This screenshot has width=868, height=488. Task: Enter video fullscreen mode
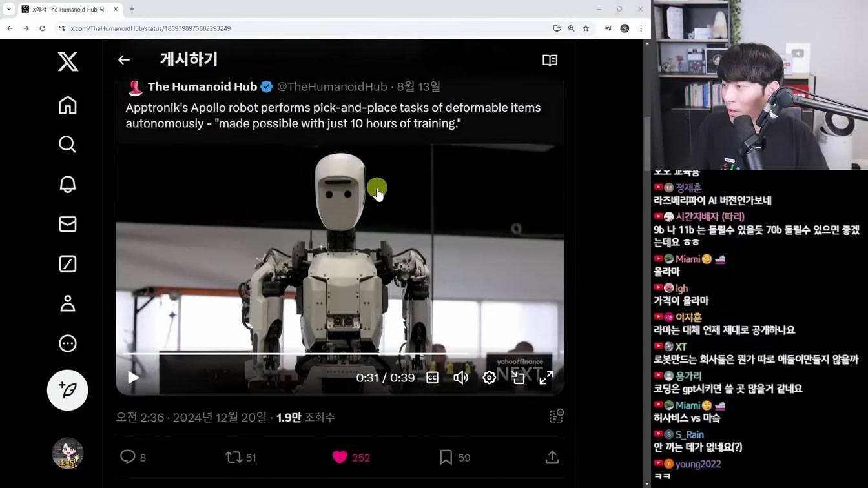click(x=546, y=378)
